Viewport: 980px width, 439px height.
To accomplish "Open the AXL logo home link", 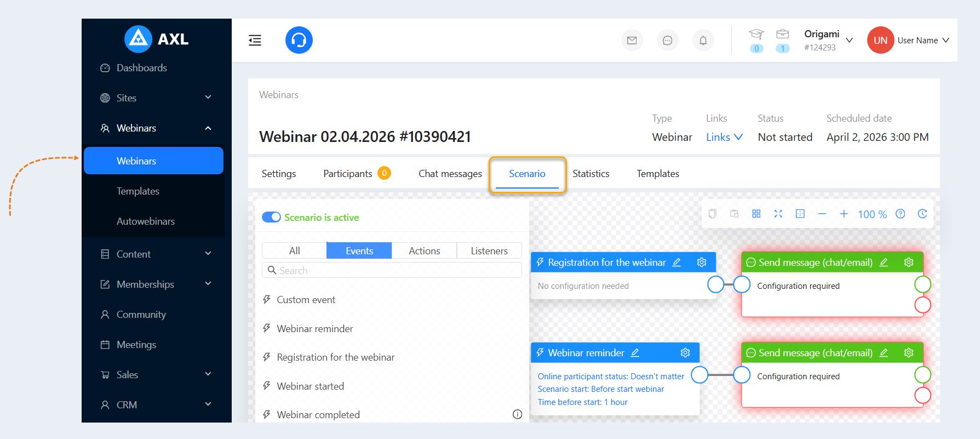I will click(157, 39).
